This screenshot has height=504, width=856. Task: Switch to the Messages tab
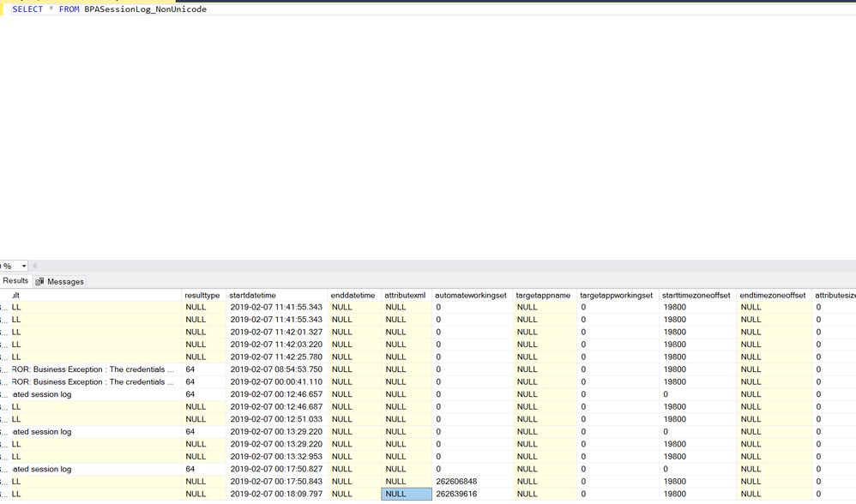tap(65, 281)
